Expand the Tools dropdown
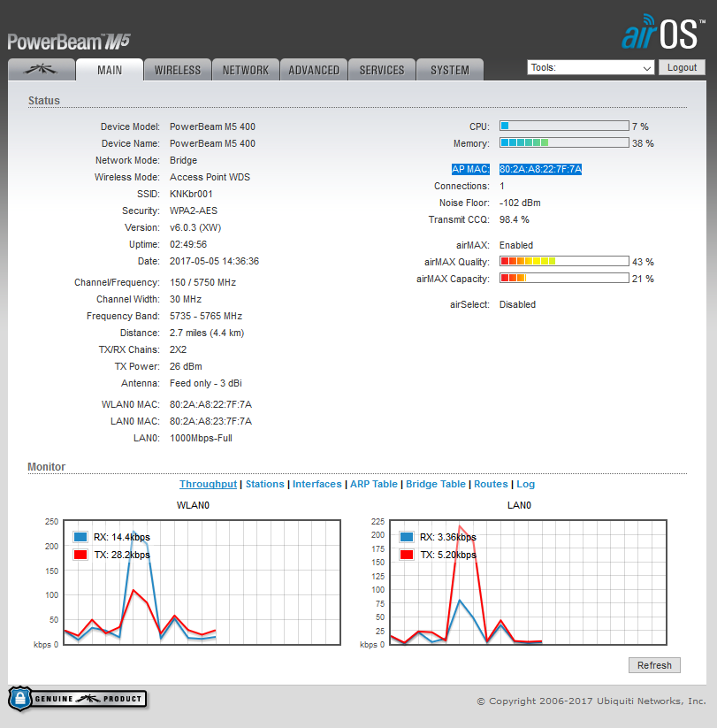Image resolution: width=717 pixels, height=728 pixels. pos(591,67)
